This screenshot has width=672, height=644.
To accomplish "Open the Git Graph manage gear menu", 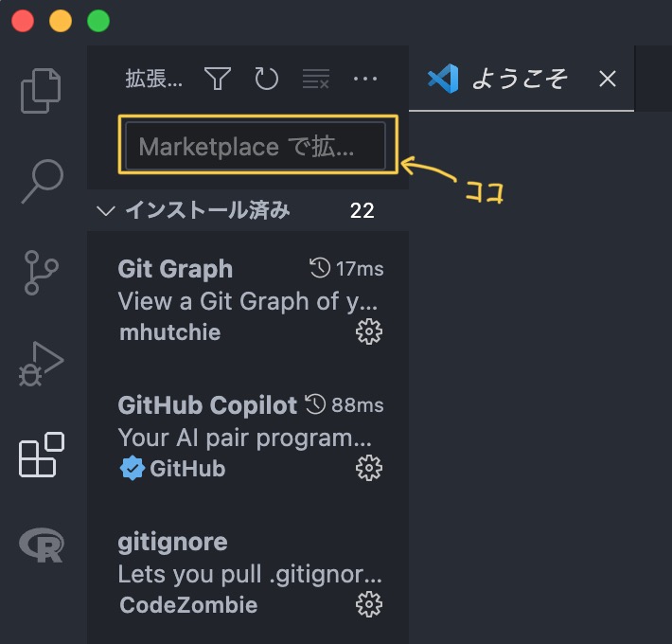I will coord(368,331).
